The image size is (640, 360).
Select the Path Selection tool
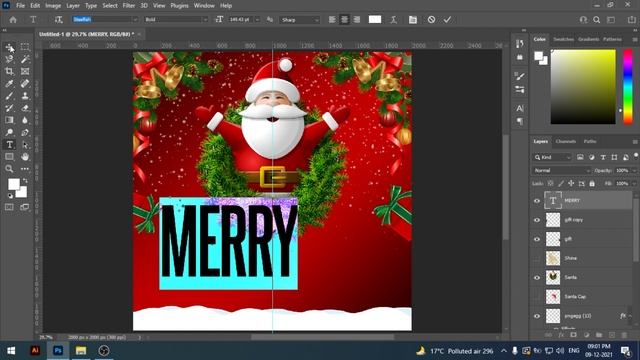pyautogui.click(x=25, y=144)
